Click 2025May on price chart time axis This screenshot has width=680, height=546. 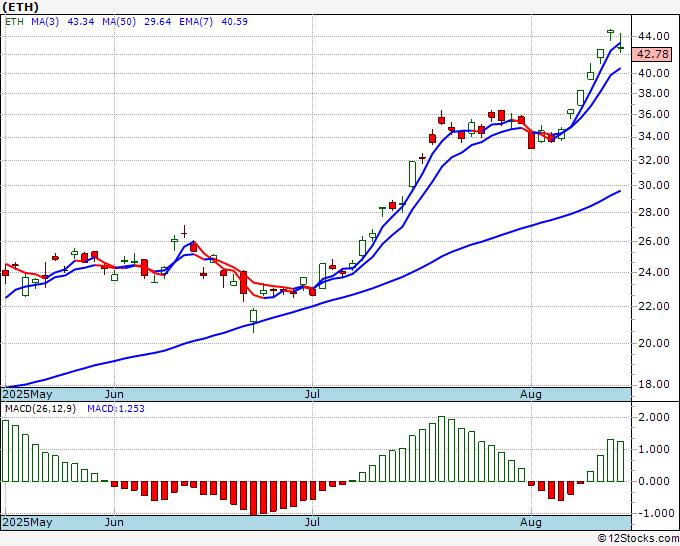point(27,395)
